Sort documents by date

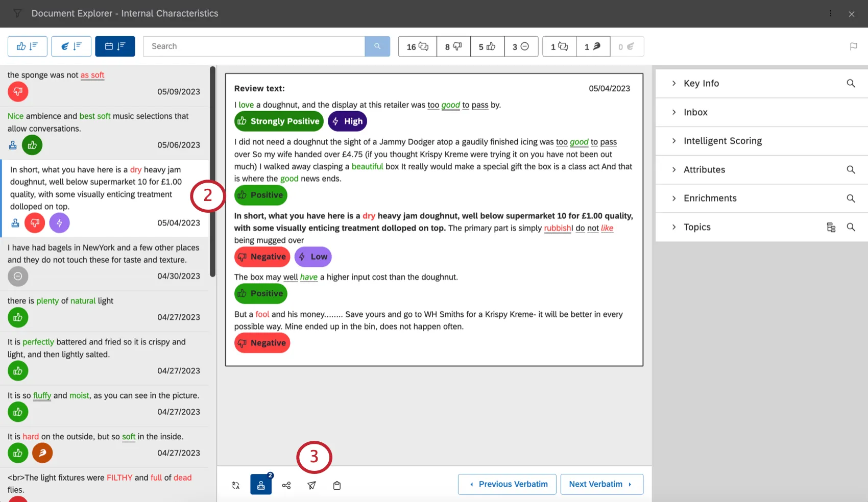click(x=115, y=46)
